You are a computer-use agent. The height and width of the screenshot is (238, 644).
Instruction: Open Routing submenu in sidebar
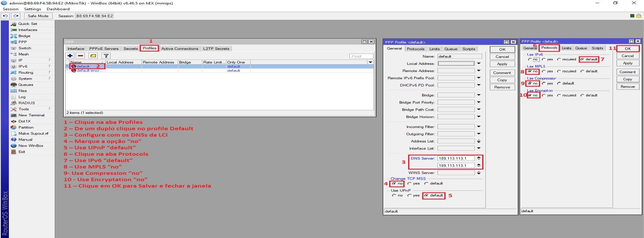(x=26, y=72)
